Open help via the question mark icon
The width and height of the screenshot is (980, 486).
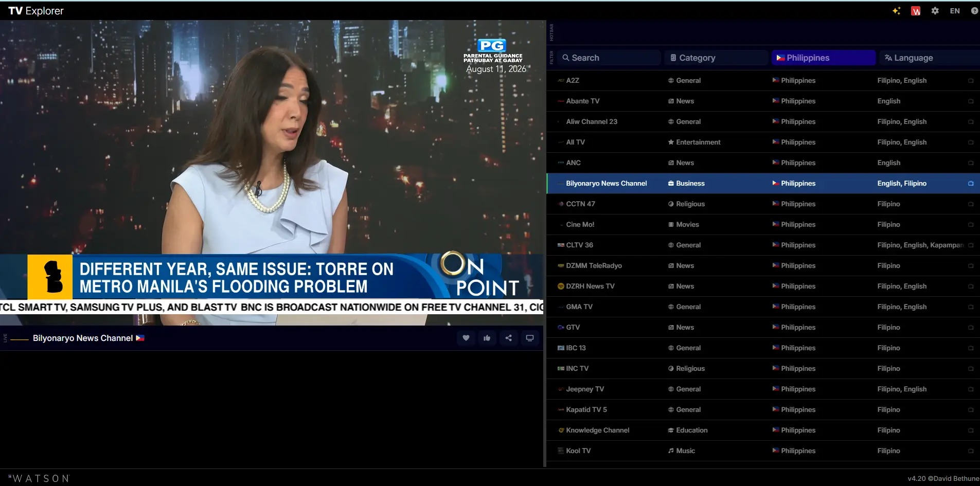click(x=974, y=11)
